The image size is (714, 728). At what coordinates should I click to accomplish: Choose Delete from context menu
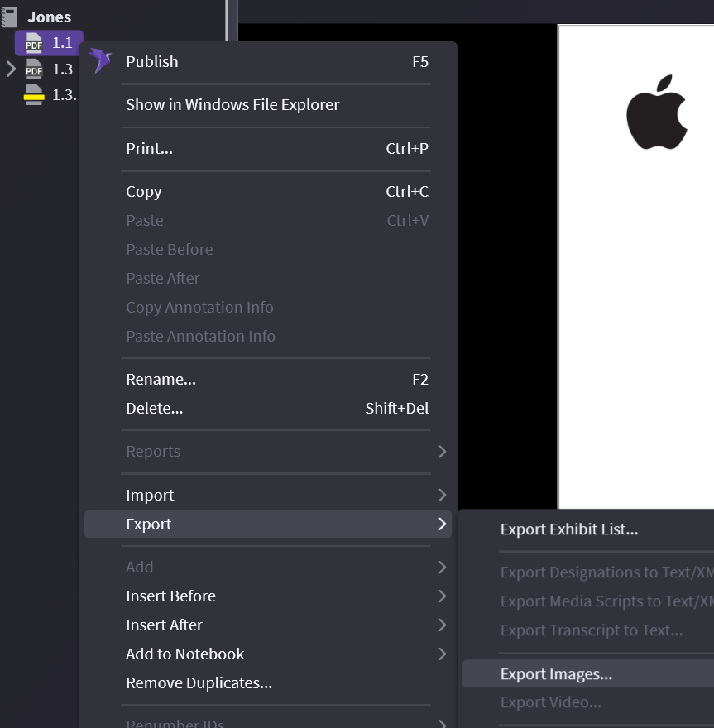(154, 409)
